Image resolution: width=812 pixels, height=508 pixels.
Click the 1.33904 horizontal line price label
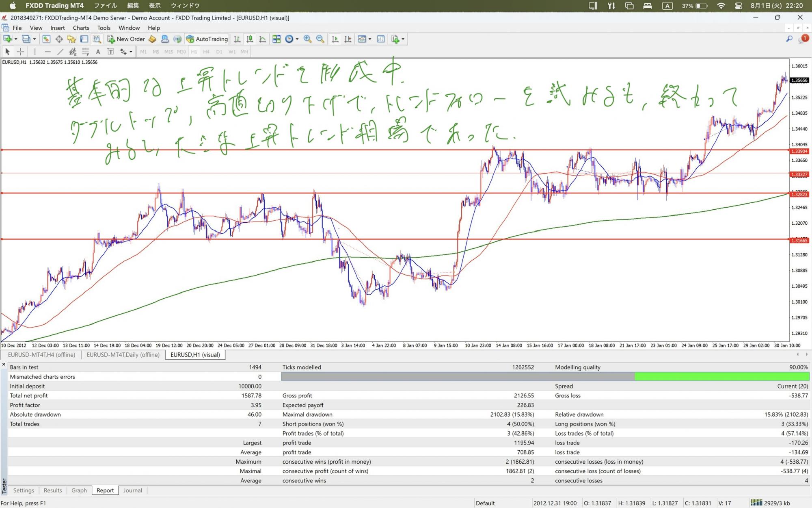pos(799,151)
